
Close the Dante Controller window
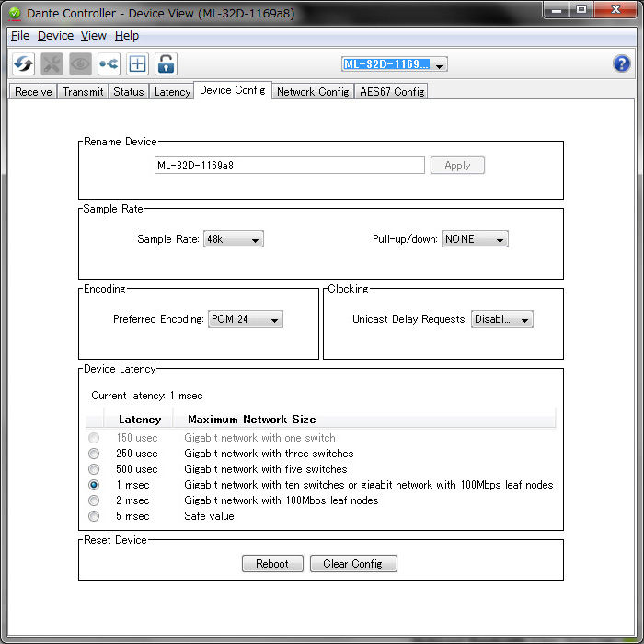(615, 10)
